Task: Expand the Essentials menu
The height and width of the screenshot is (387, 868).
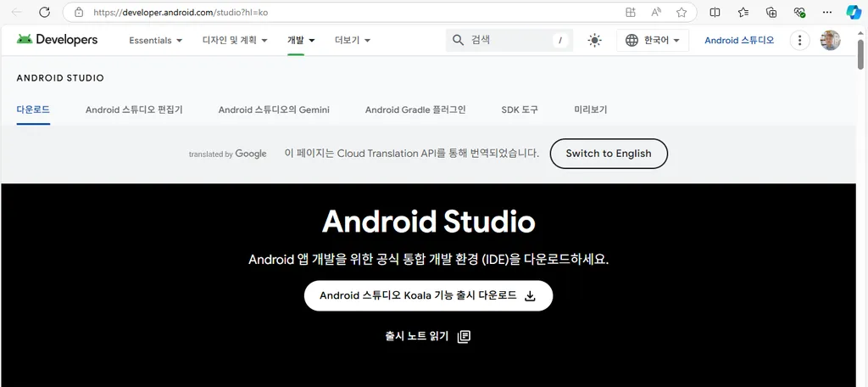Action: coord(156,40)
